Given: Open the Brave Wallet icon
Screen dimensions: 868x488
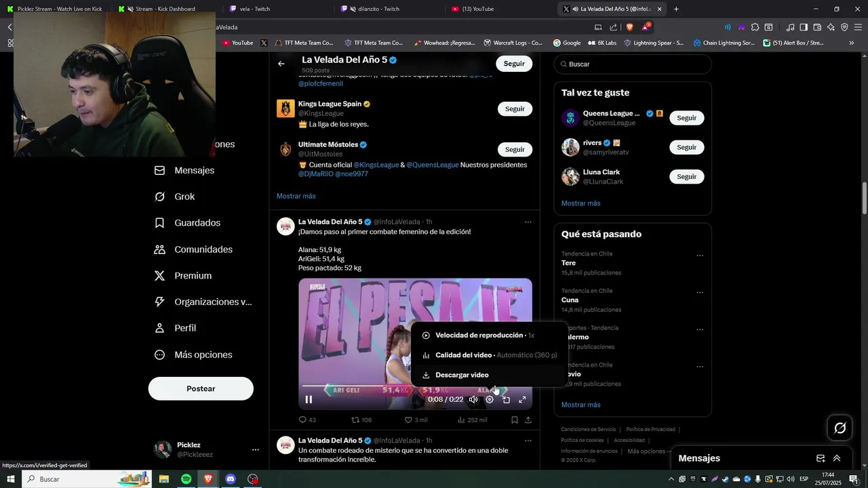Looking at the screenshot, I should [x=817, y=27].
